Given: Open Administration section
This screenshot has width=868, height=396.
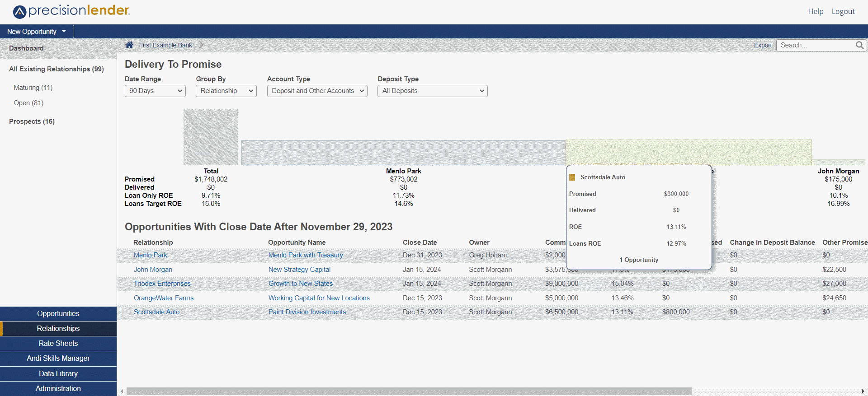Looking at the screenshot, I should (58, 388).
